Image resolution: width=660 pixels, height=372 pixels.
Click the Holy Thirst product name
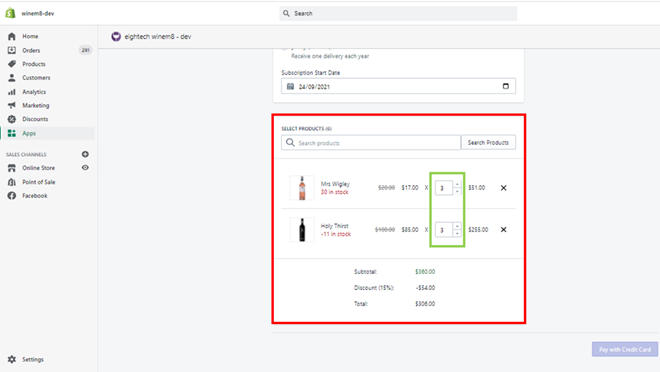[x=334, y=226]
